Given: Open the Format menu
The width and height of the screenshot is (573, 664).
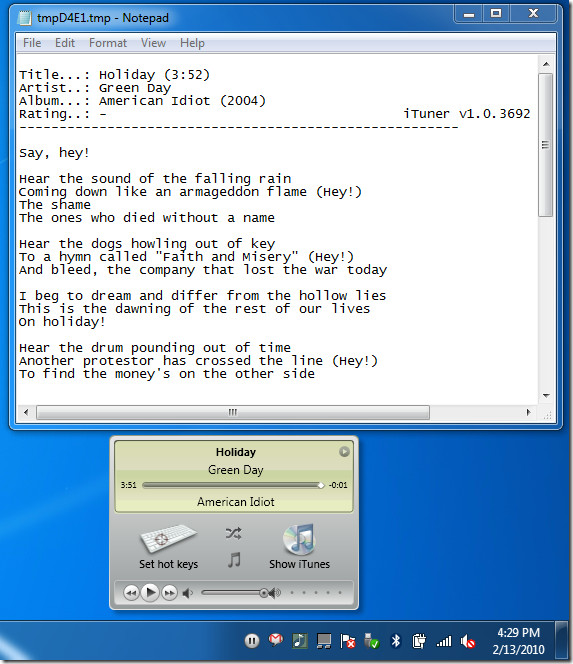Looking at the screenshot, I should 108,43.
